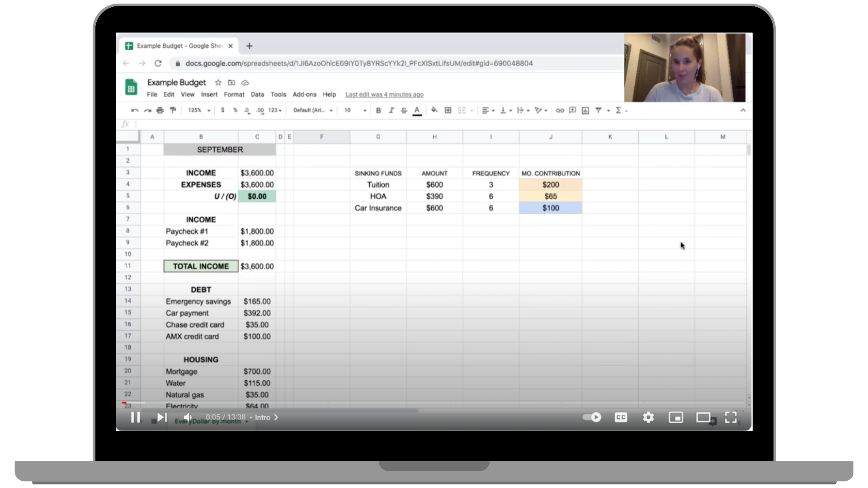Screen dimensions: 868x488
Task: Open the fill color bucket
Action: coord(434,110)
